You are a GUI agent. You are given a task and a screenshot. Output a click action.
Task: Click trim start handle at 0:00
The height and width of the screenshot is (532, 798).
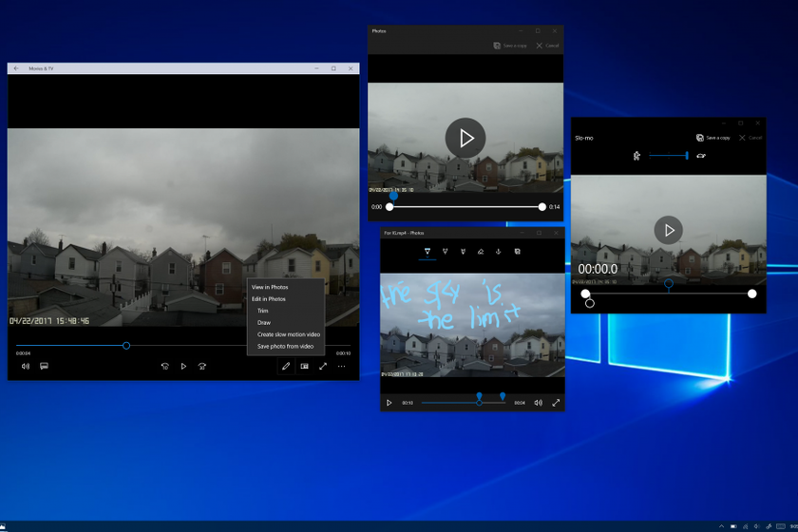tap(389, 207)
